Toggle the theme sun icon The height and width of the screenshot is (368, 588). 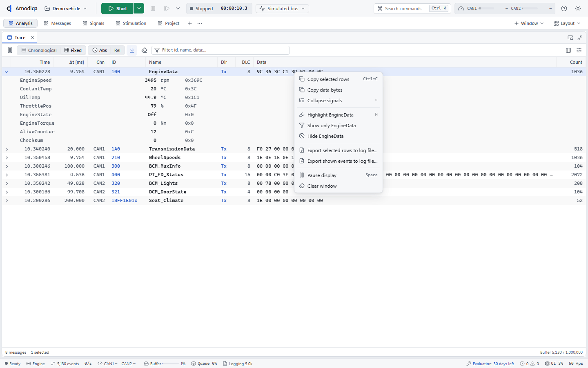578,9
